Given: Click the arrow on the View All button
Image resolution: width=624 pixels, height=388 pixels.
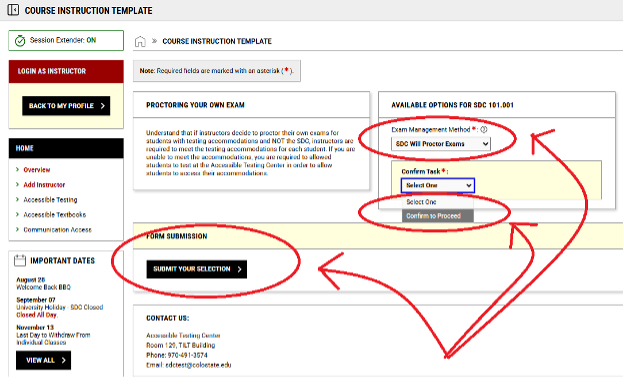Looking at the screenshot, I should pyautogui.click(x=63, y=360).
